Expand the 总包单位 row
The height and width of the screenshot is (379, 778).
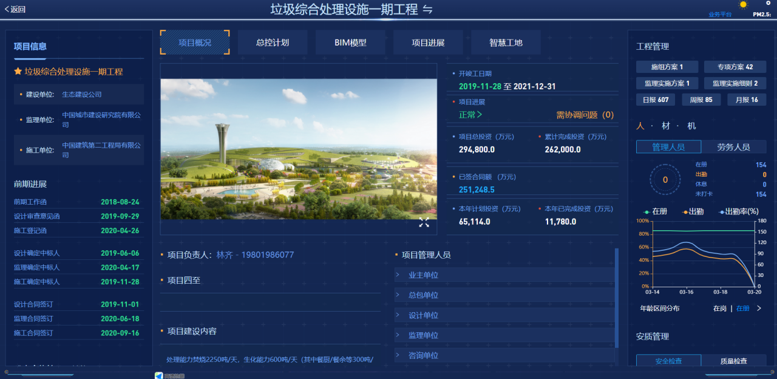click(505, 295)
